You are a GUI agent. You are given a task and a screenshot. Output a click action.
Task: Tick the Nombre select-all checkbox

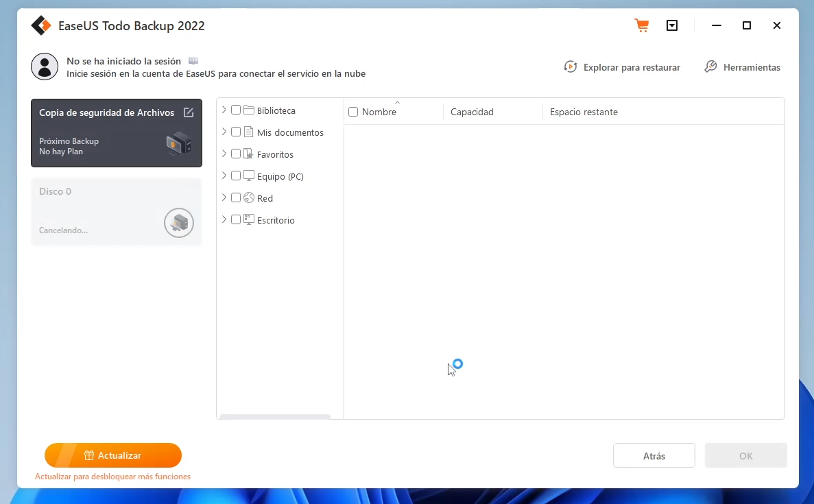[x=353, y=112]
